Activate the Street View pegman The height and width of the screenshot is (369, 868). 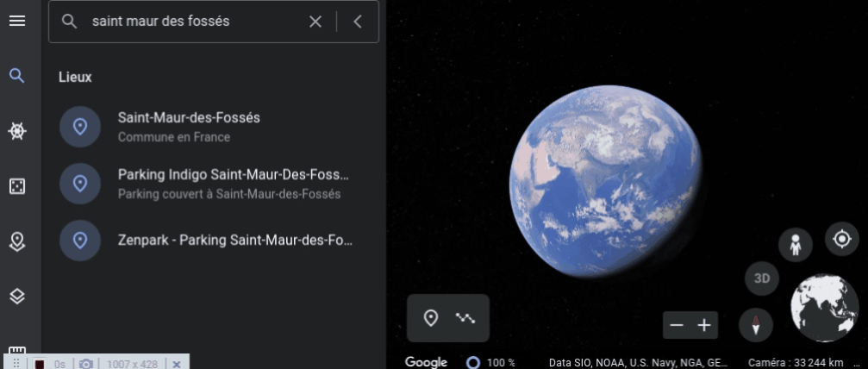[x=796, y=244]
